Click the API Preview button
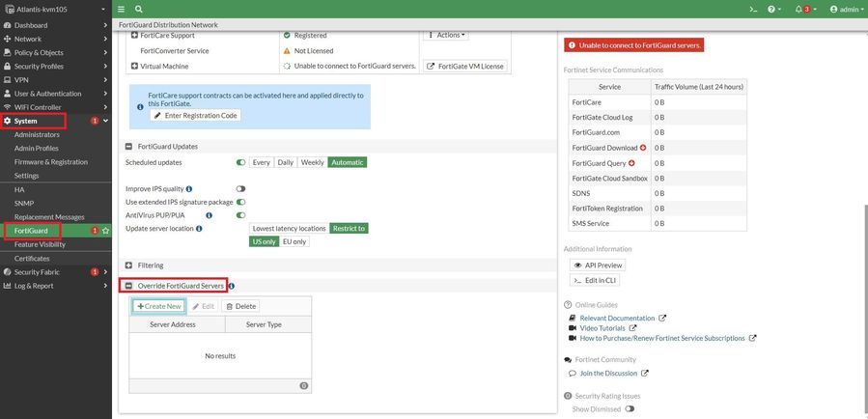Viewport: 868px width, 419px height. click(598, 265)
